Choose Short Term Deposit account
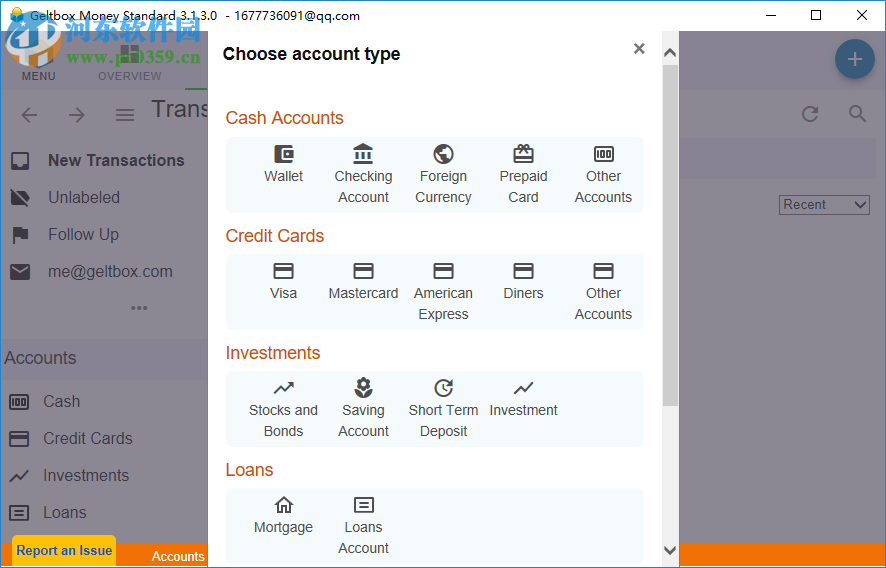Screen dimensions: 886x568 click(443, 408)
